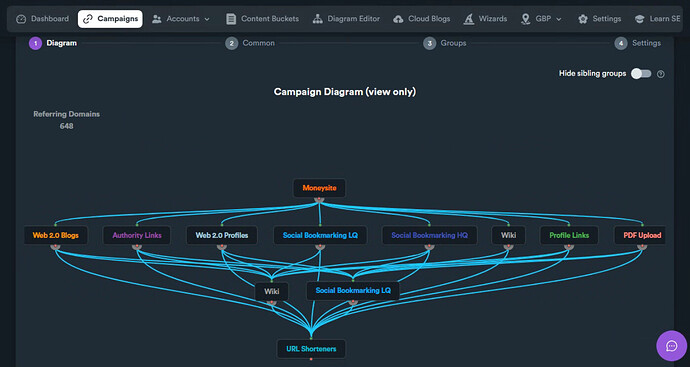Click the Campaigns chain-link icon
Image resolution: width=690 pixels, height=367 pixels.
click(88, 19)
